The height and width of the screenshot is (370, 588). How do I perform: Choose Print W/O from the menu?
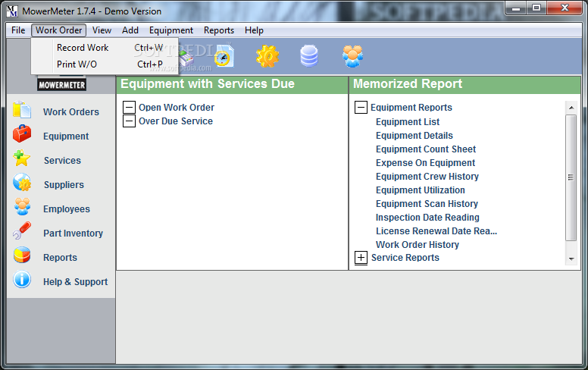click(x=105, y=64)
